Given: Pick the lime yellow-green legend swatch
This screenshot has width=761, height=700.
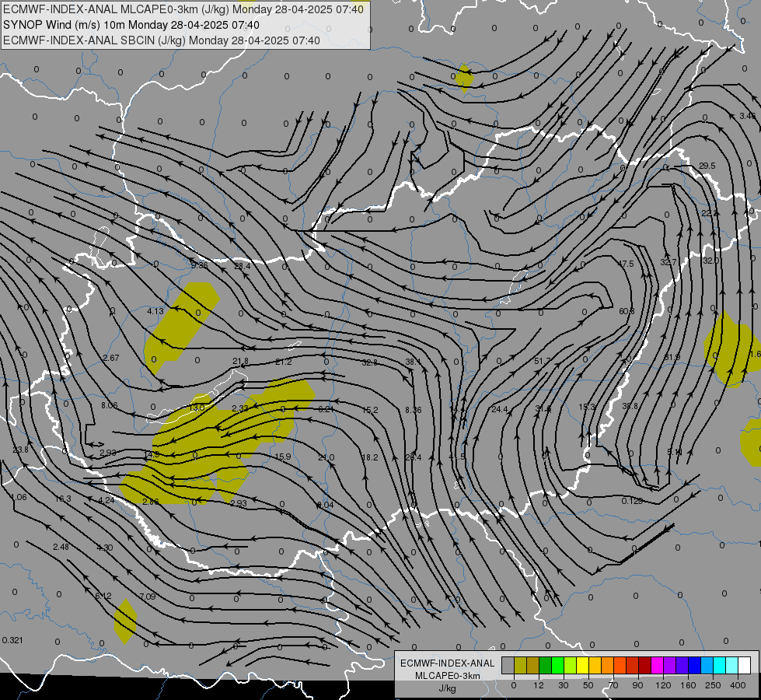Looking at the screenshot, I should tap(571, 666).
